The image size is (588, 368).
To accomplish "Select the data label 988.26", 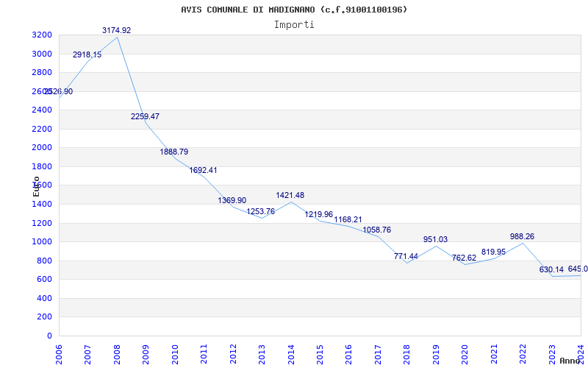I will tap(522, 236).
